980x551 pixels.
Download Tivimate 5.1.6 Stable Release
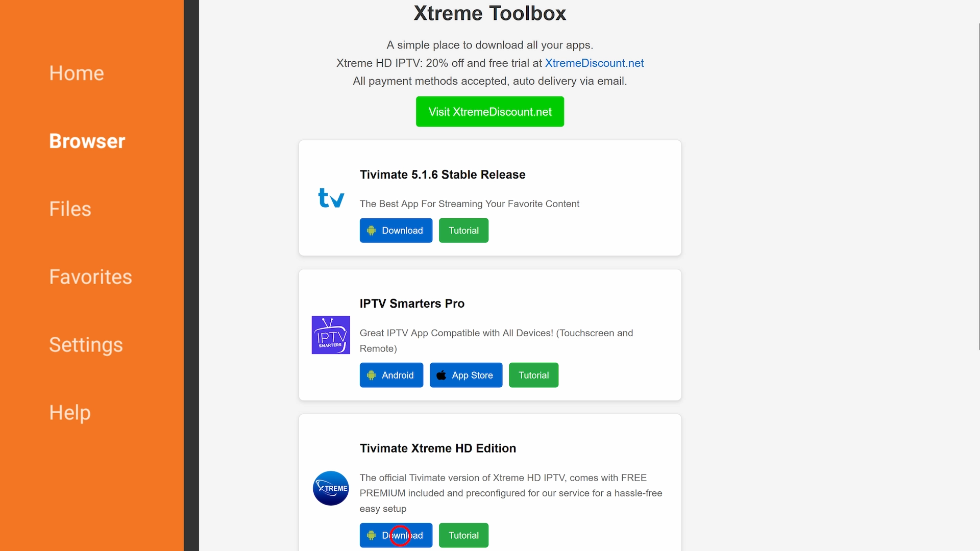click(x=396, y=231)
